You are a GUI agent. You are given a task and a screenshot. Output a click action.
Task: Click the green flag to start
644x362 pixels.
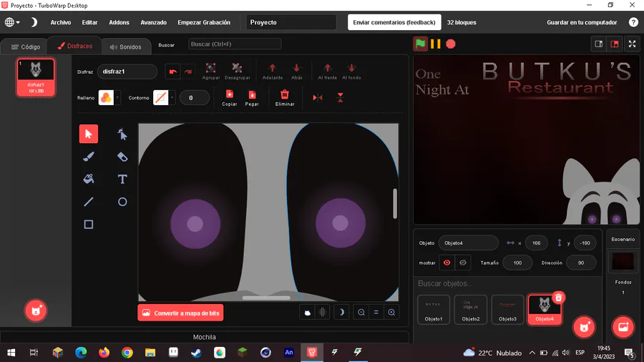click(x=420, y=44)
